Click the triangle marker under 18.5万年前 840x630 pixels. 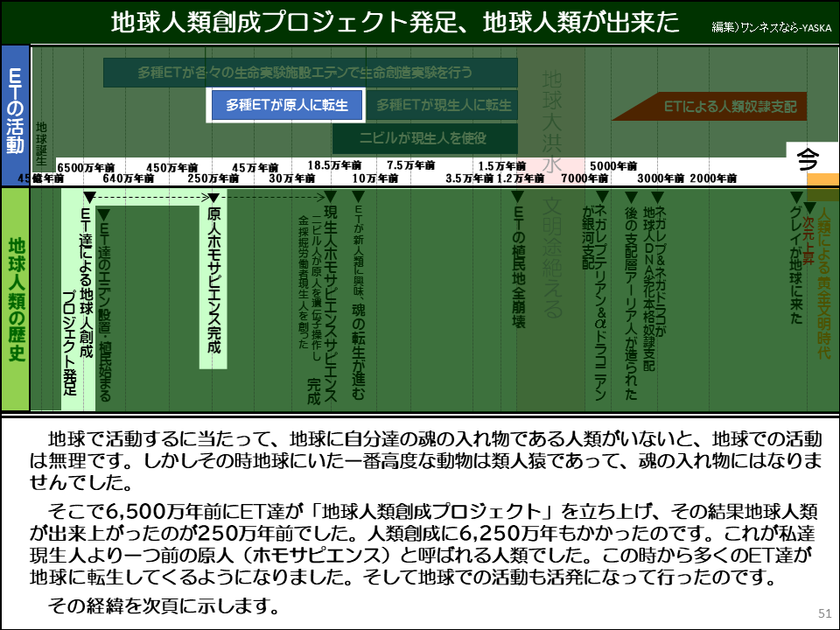point(330,197)
